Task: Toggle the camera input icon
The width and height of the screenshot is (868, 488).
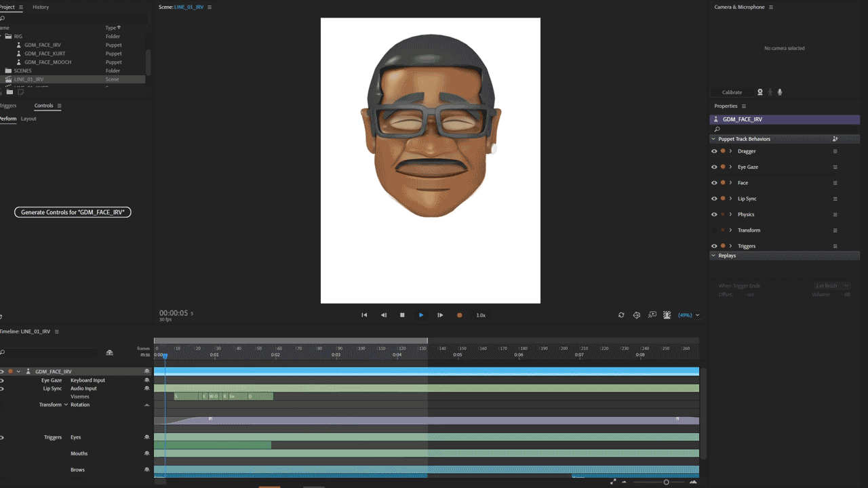Action: (760, 92)
